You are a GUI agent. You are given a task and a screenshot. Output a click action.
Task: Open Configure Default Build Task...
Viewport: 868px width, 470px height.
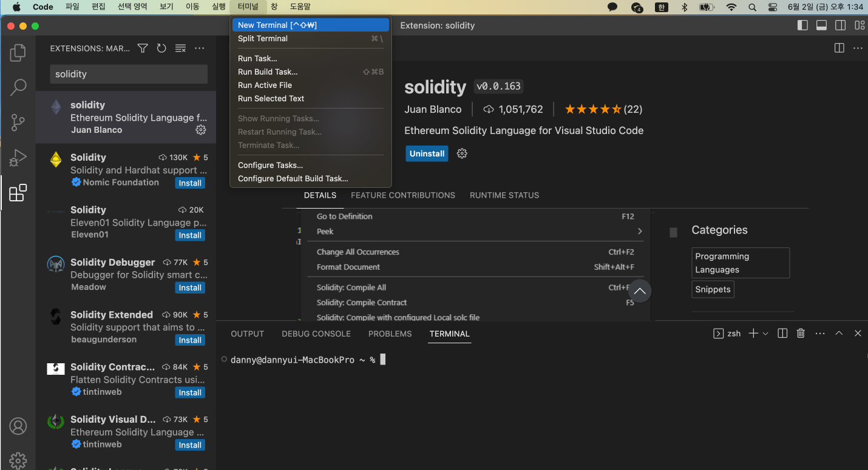pyautogui.click(x=311, y=178)
